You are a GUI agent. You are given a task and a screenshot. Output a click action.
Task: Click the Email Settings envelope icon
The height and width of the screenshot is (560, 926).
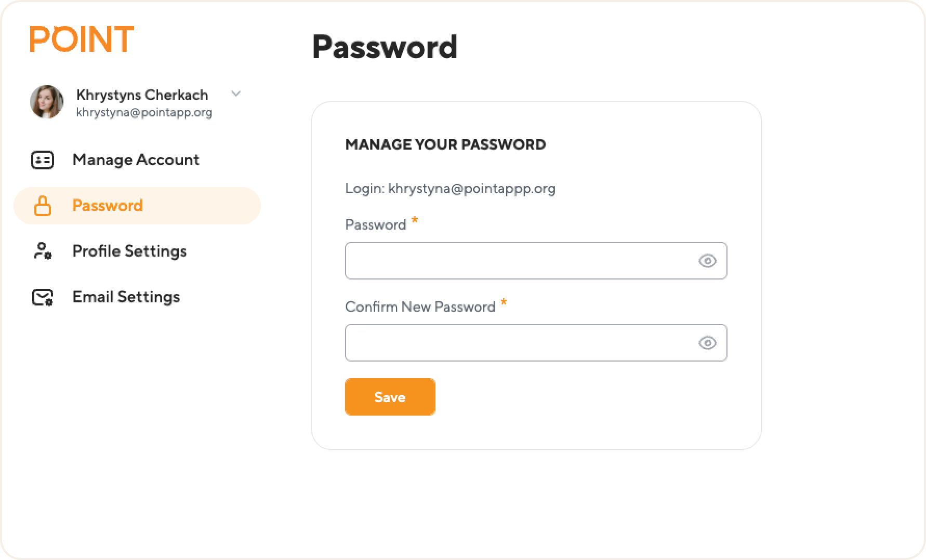click(43, 297)
